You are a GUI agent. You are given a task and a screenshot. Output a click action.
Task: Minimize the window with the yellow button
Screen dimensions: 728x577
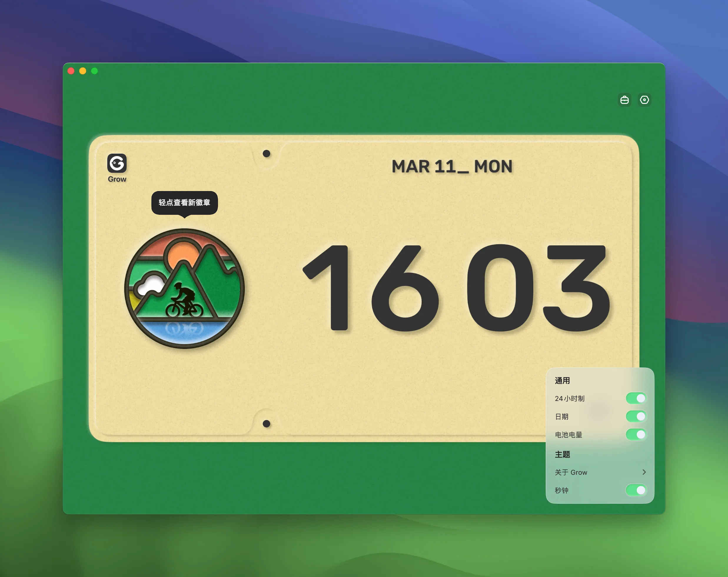[83, 71]
